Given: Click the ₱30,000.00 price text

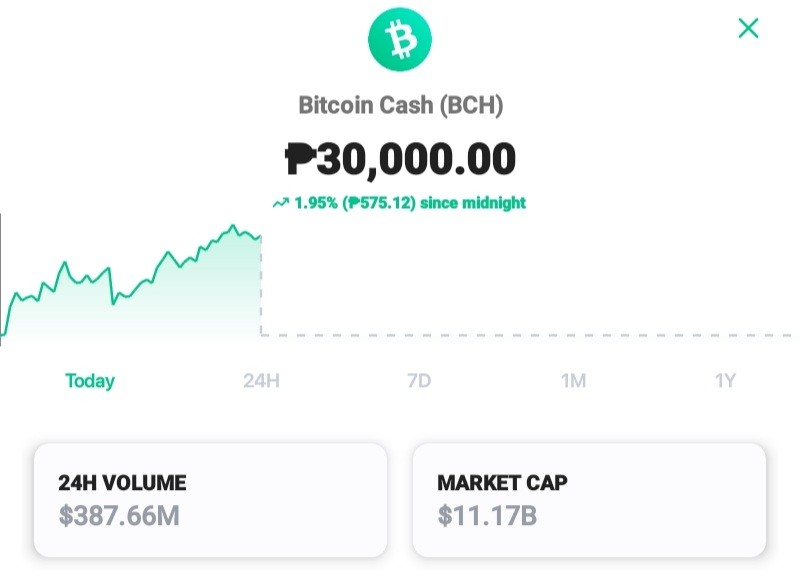Looking at the screenshot, I should 400,159.
